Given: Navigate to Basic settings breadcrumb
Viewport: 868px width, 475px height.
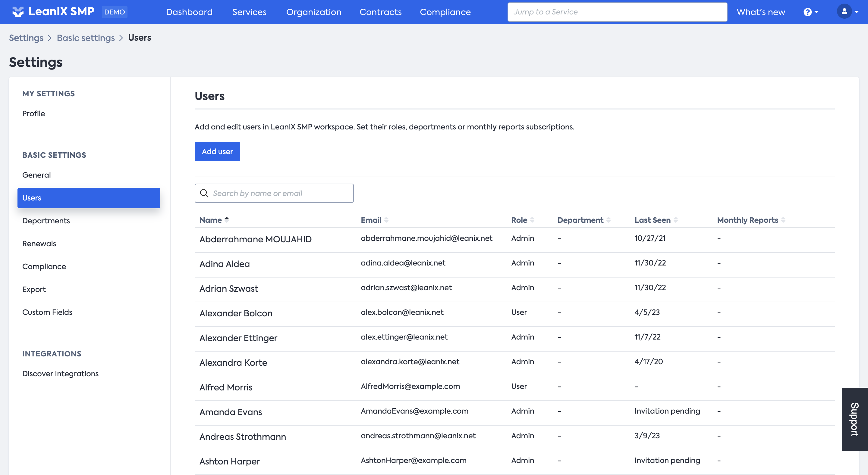Looking at the screenshot, I should tap(86, 38).
